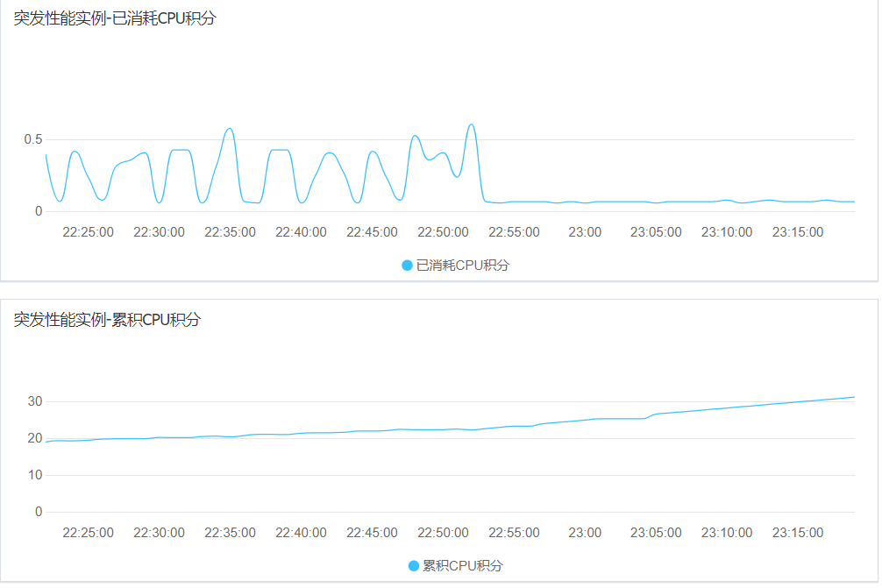Click the 突发性能实例-累积CPU积分 chart title
Screen dimensions: 882x588
coord(107,320)
